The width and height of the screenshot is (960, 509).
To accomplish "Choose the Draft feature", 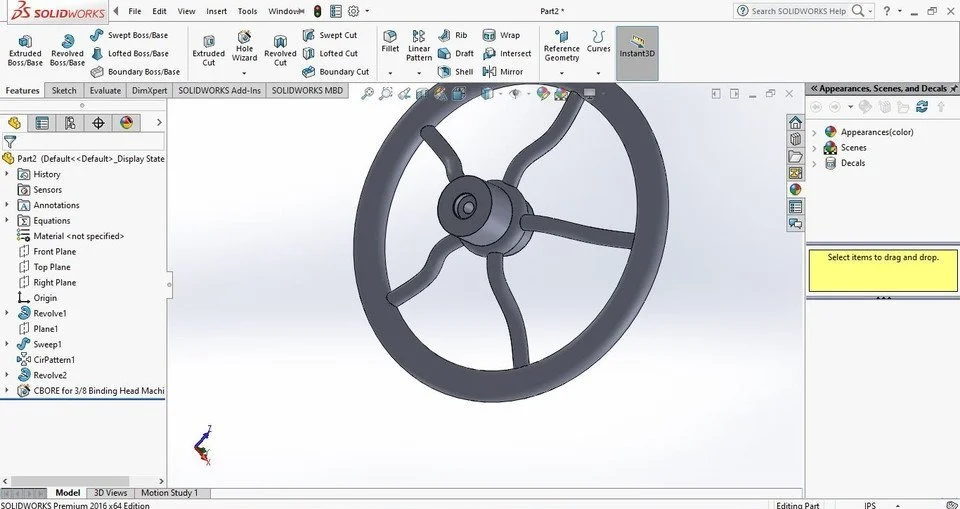I will [x=456, y=53].
